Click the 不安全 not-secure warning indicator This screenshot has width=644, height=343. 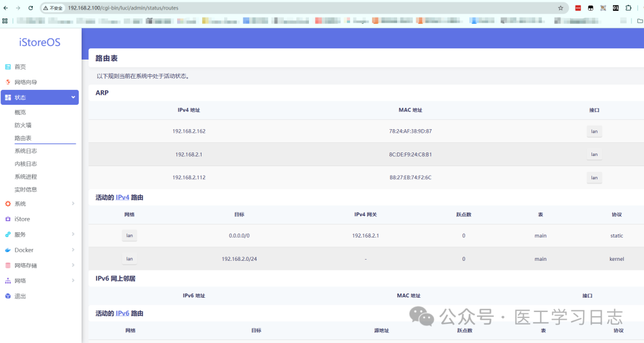[x=53, y=8]
